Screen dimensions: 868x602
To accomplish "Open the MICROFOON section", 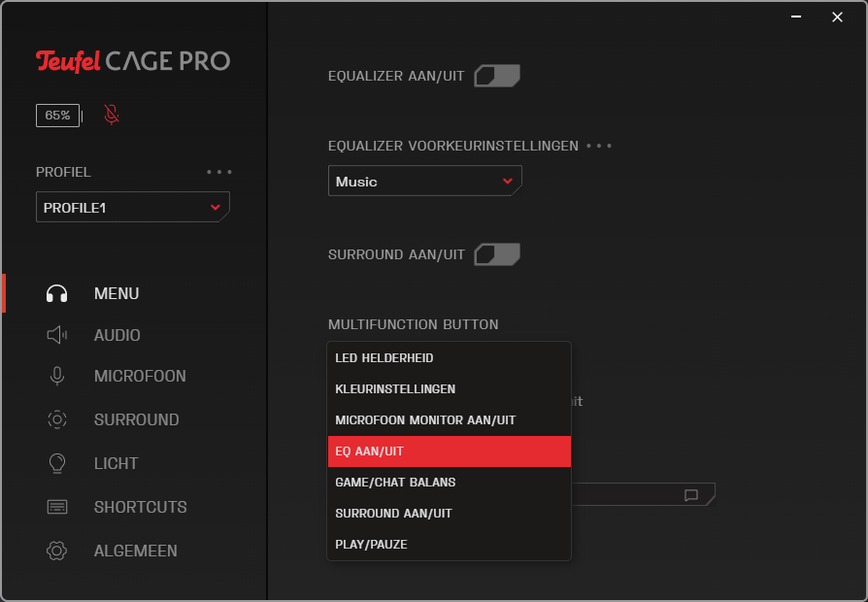I will [x=140, y=376].
